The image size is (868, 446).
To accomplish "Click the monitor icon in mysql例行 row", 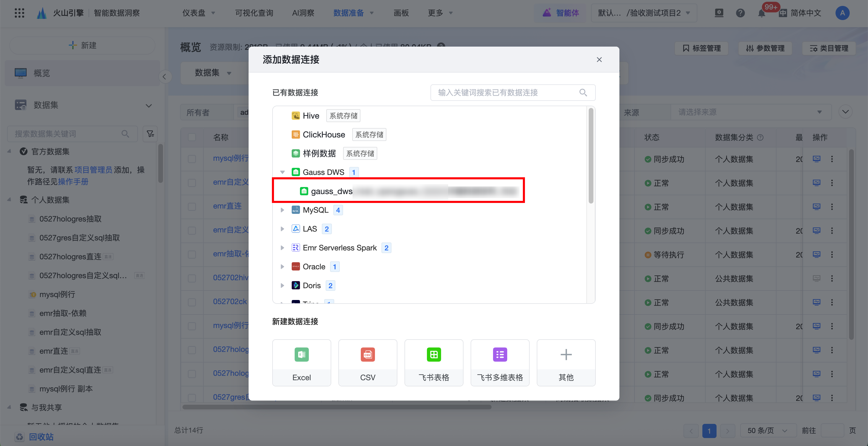I will click(x=816, y=159).
